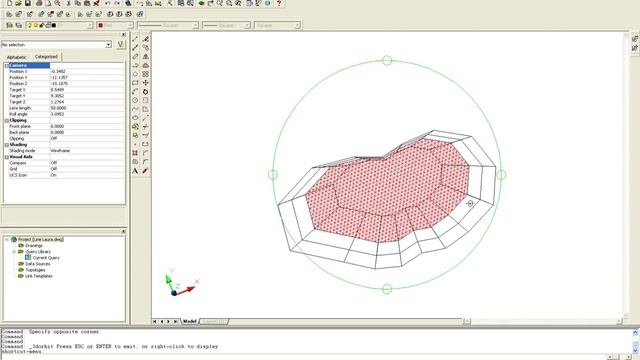Screen dimensions: 640x360
Task: Open the plot style dropdown
Action: pyautogui.click(x=297, y=25)
